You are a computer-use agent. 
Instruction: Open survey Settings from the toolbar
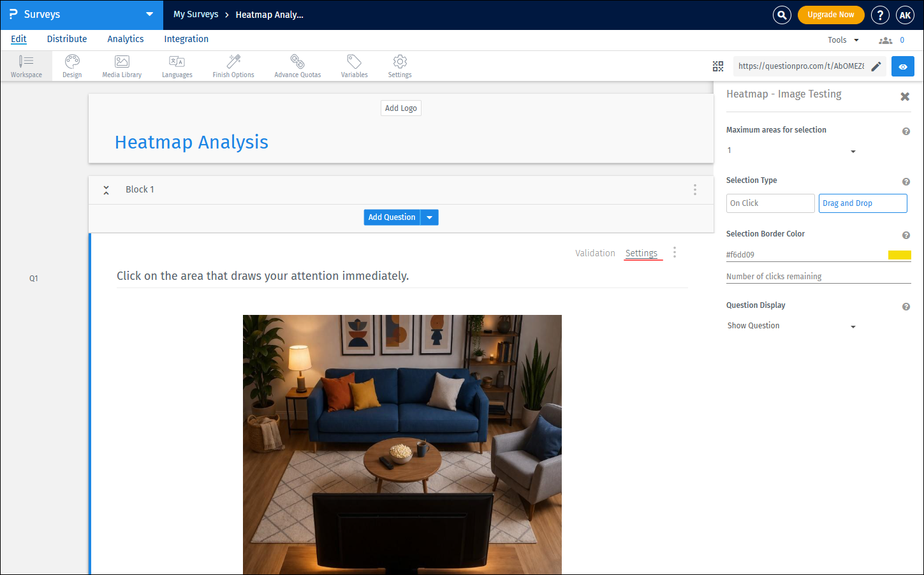(x=400, y=66)
